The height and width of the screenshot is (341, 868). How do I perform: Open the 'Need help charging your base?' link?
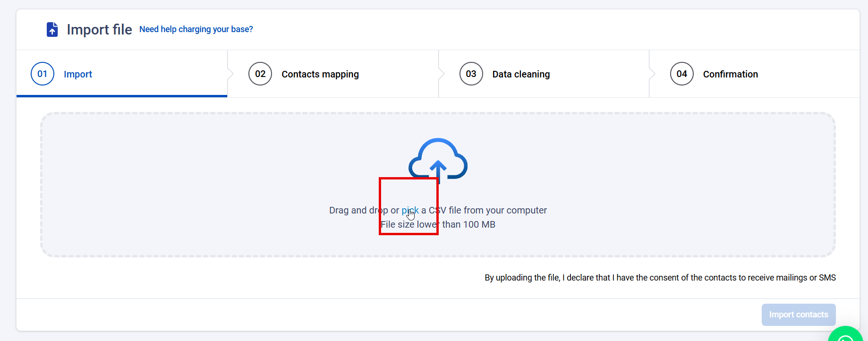click(196, 29)
